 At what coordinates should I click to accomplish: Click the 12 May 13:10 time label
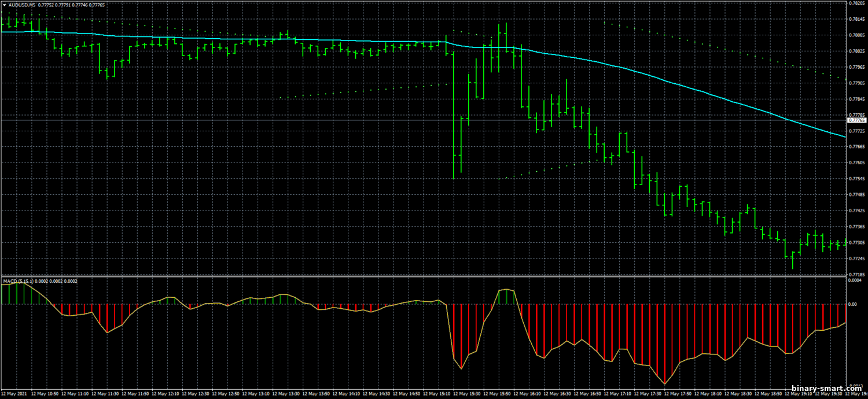256,394
